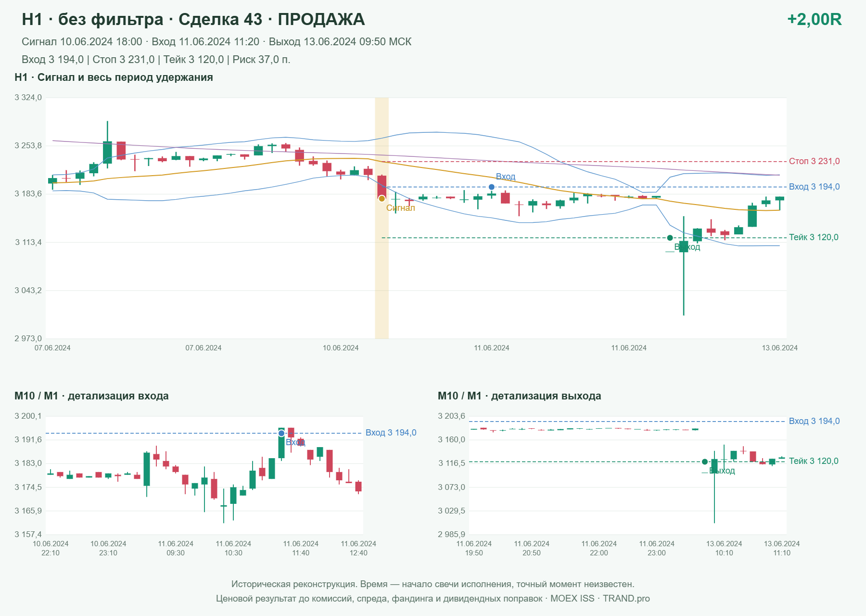The image size is (866, 616).
Task: Click the Историческая реконструкция disclaimer line
Action: (433, 584)
